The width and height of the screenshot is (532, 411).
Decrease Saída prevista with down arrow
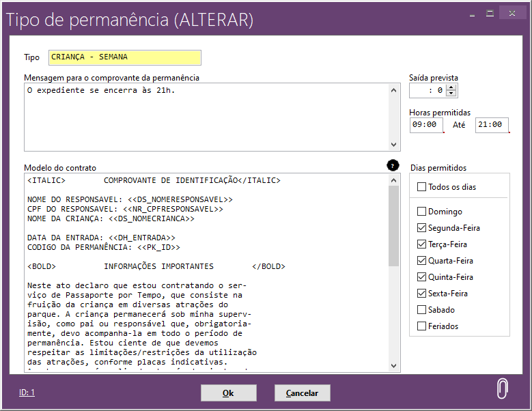point(451,94)
